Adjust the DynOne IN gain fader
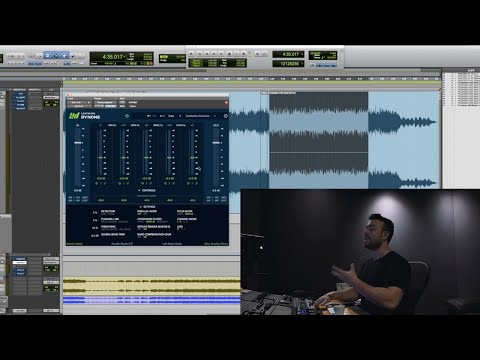Image resolution: width=480 pixels, height=360 pixels. click(x=78, y=143)
